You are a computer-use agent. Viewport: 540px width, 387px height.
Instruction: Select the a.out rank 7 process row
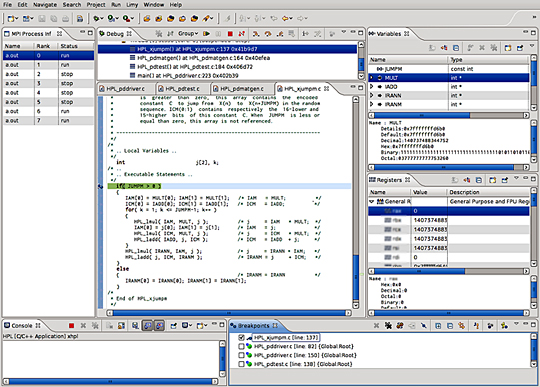(x=48, y=121)
